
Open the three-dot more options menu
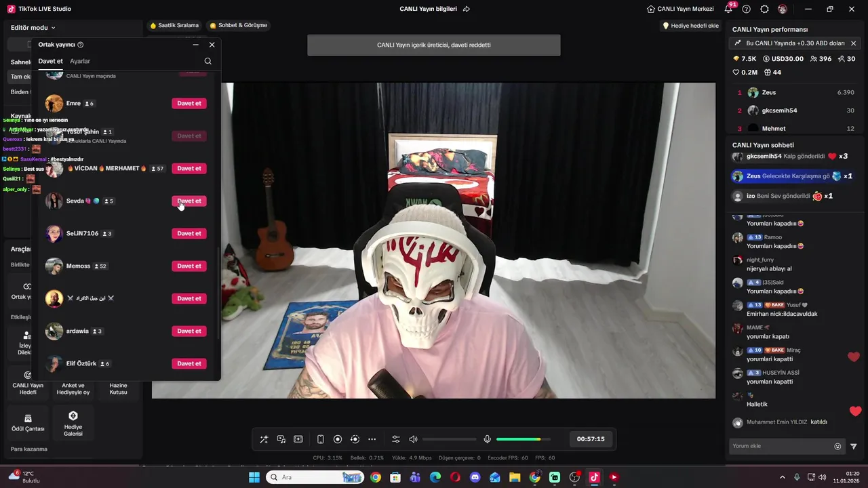coord(372,439)
